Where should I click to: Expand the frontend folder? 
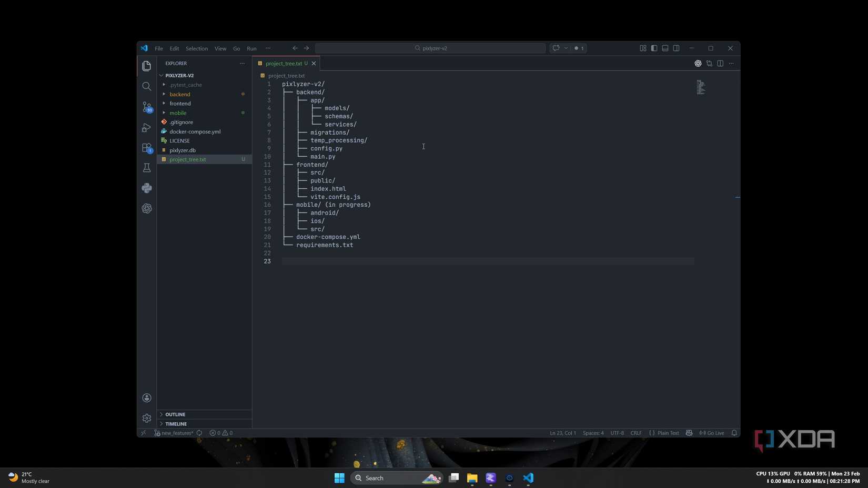[x=180, y=103]
